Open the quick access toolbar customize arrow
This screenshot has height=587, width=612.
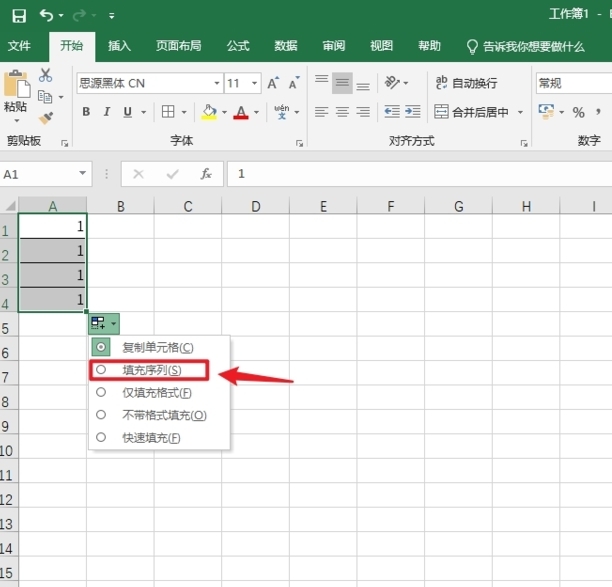[x=112, y=16]
